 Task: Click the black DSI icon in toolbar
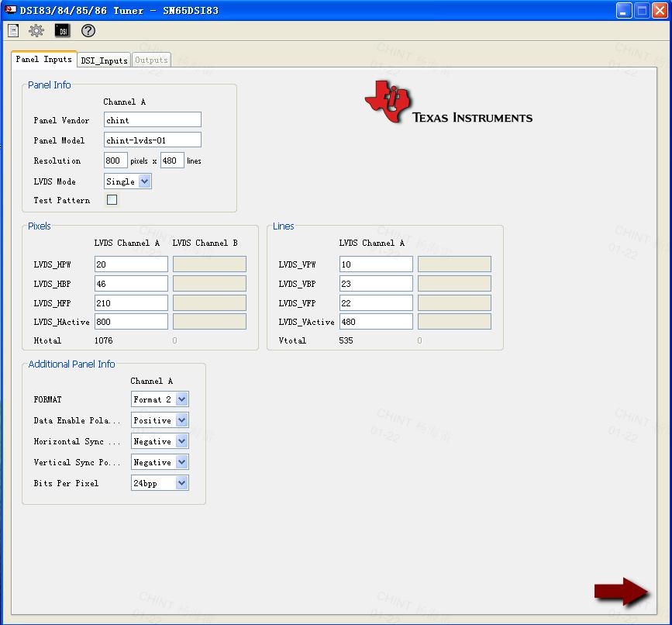(63, 31)
